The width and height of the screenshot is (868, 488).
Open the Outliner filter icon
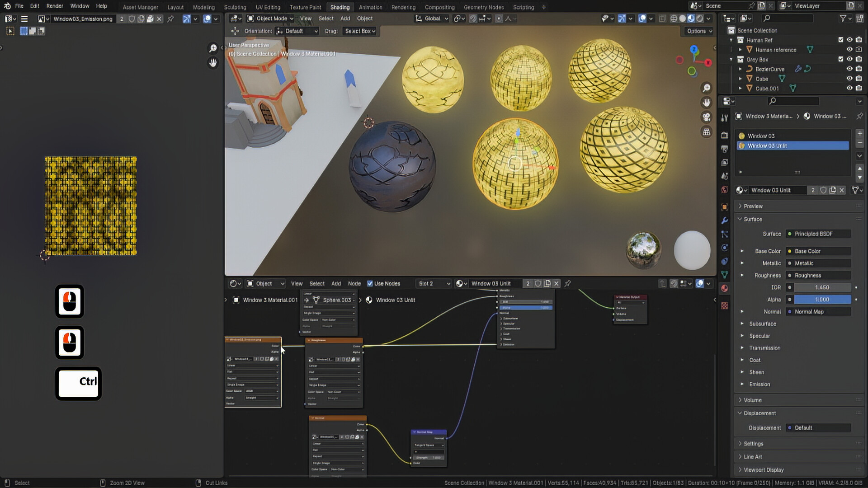pyautogui.click(x=844, y=19)
